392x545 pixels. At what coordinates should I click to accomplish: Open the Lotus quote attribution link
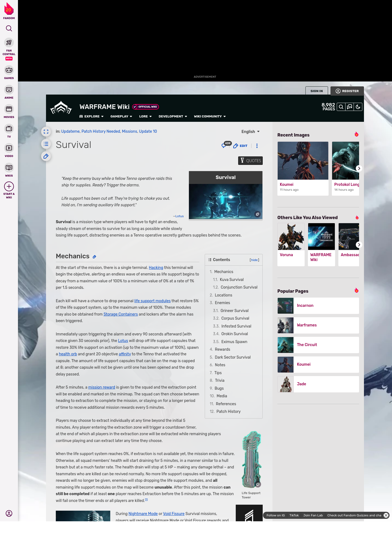pyautogui.click(x=179, y=216)
